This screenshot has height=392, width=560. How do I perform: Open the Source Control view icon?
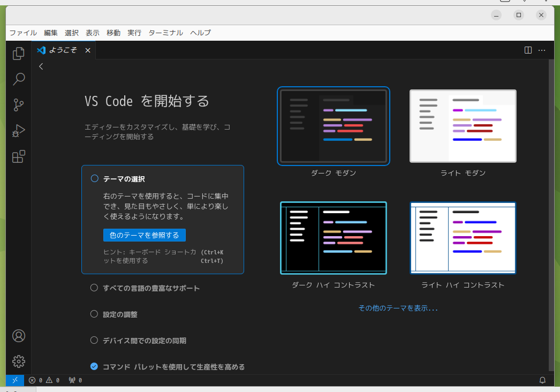tap(19, 105)
